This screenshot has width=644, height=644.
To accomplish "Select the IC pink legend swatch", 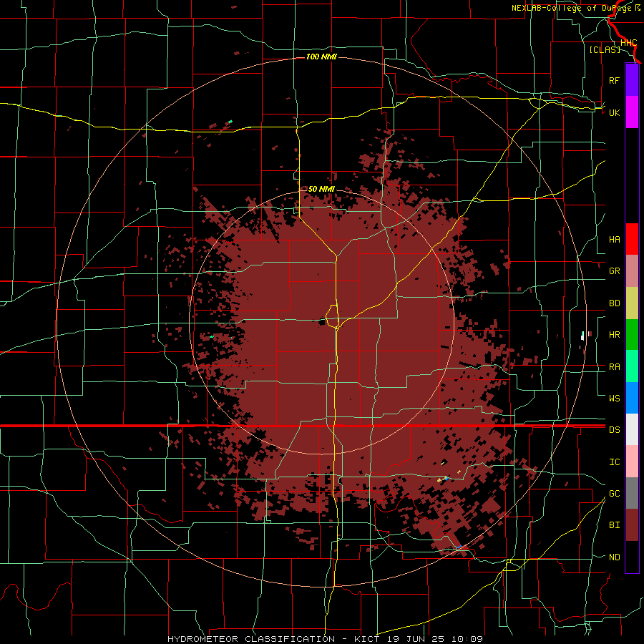I will [x=632, y=462].
